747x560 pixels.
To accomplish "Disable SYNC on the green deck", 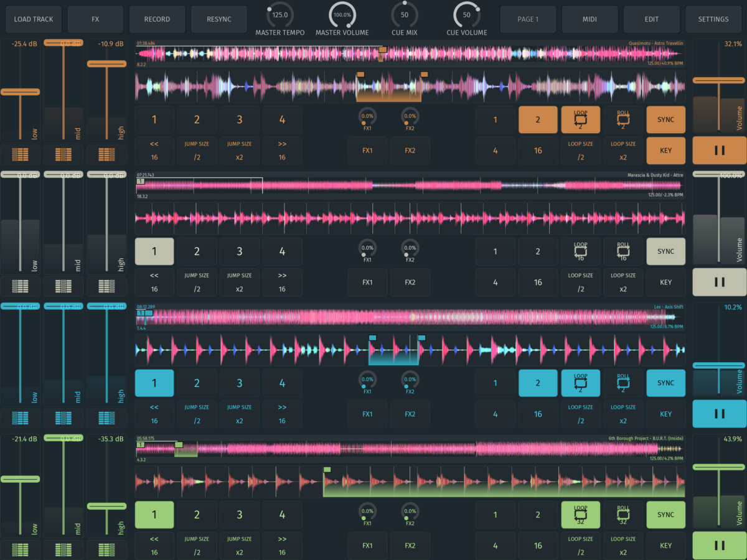I will click(x=665, y=515).
